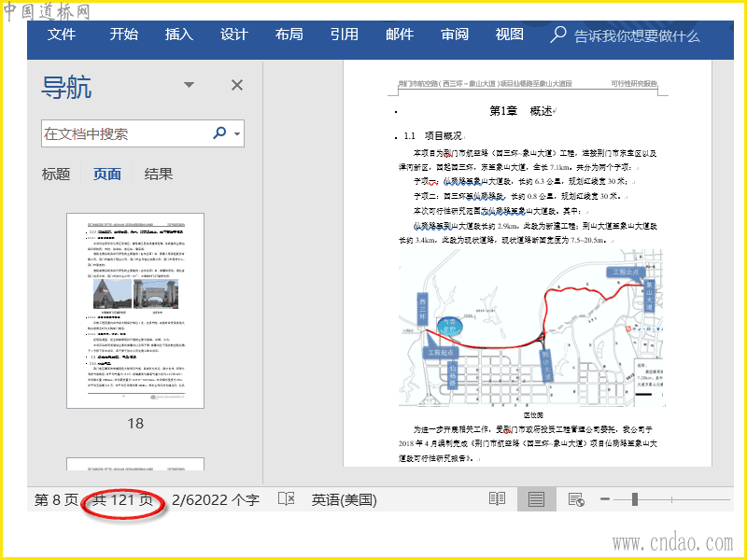Click the zoom slider handle
The image size is (747, 560).
tap(635, 499)
